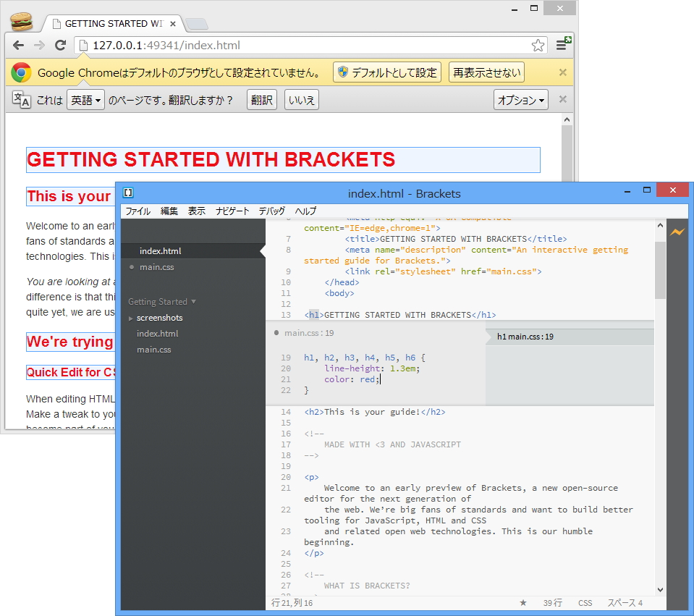Open main.css in the project tree
The width and height of the screenshot is (694, 616).
point(153,350)
